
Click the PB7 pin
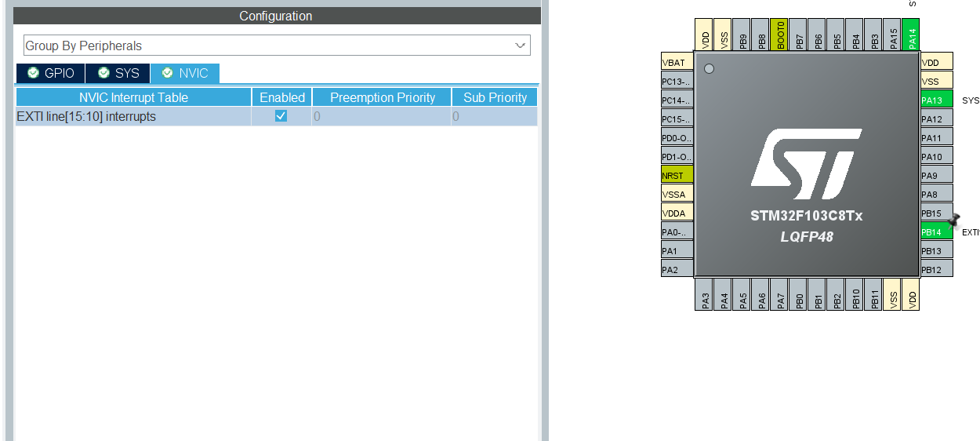(x=797, y=35)
